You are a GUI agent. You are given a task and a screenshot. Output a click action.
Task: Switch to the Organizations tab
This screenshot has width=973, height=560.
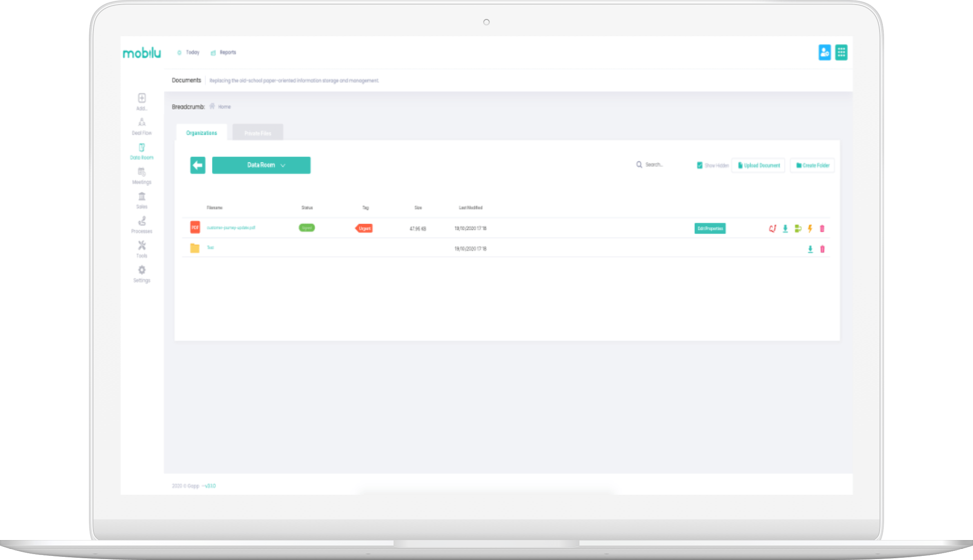[x=202, y=133]
